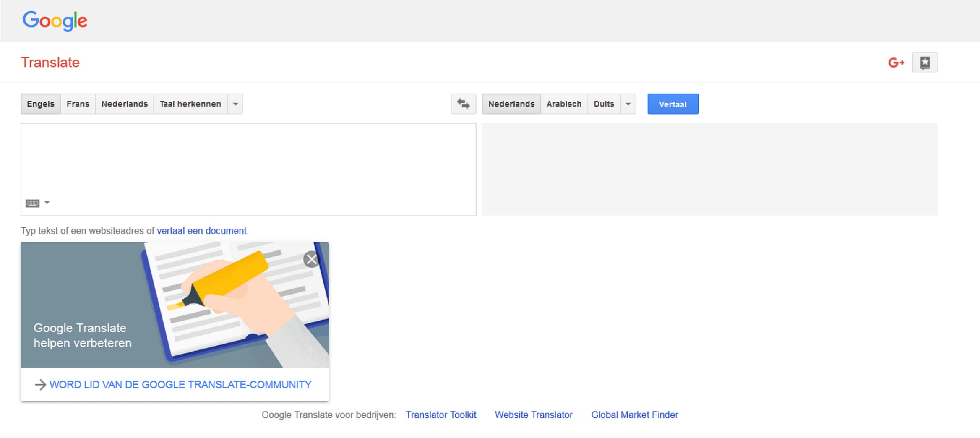980x438 pixels.
Task: Click the 'Google Translate voor bedrijven:' label
Action: tap(328, 415)
